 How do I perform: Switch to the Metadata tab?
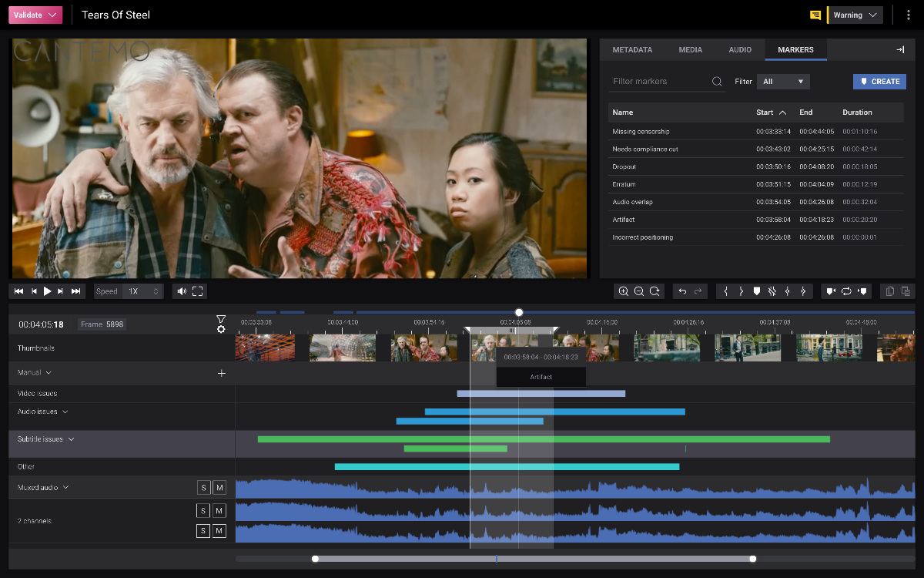(x=632, y=49)
